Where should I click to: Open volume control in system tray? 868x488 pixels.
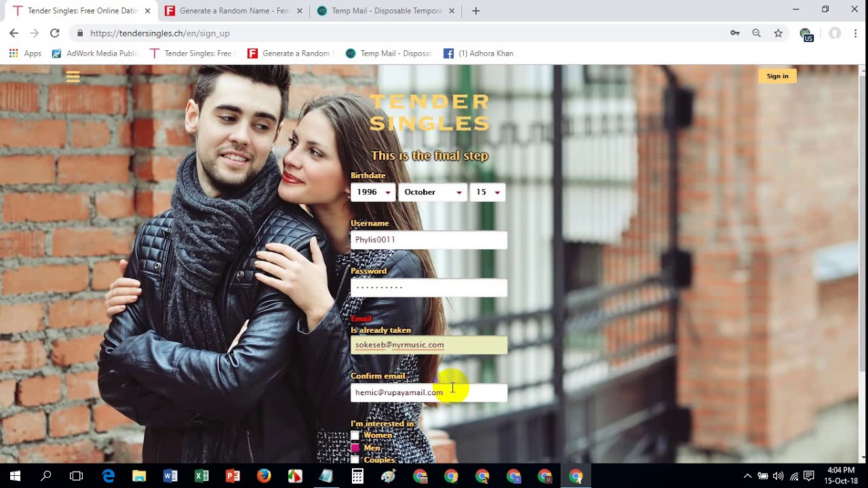(778, 476)
